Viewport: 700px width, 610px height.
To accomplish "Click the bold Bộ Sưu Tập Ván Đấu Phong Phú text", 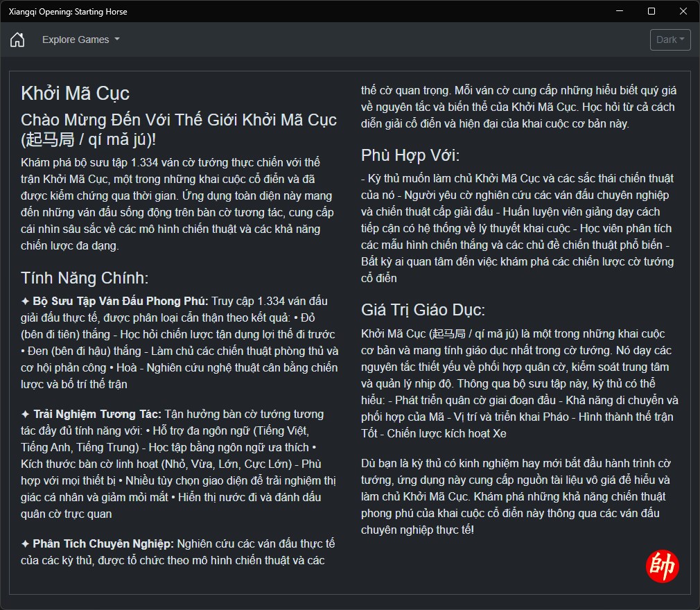I will pos(120,301).
